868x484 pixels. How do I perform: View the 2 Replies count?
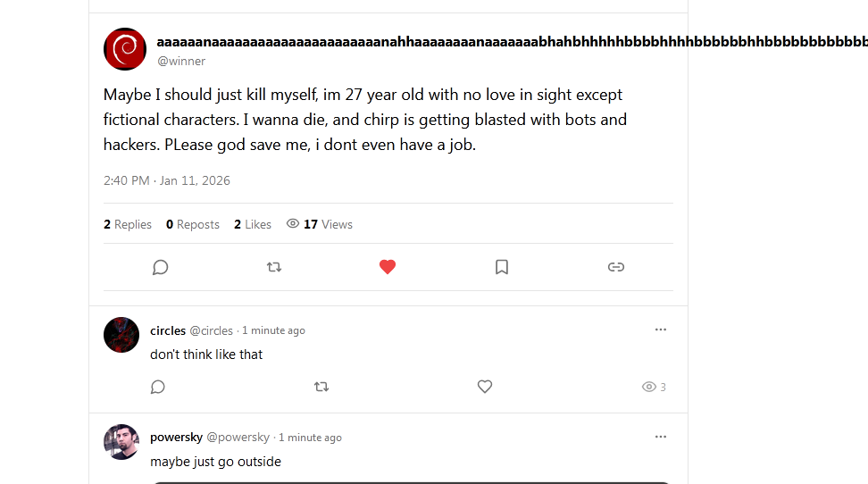point(128,224)
